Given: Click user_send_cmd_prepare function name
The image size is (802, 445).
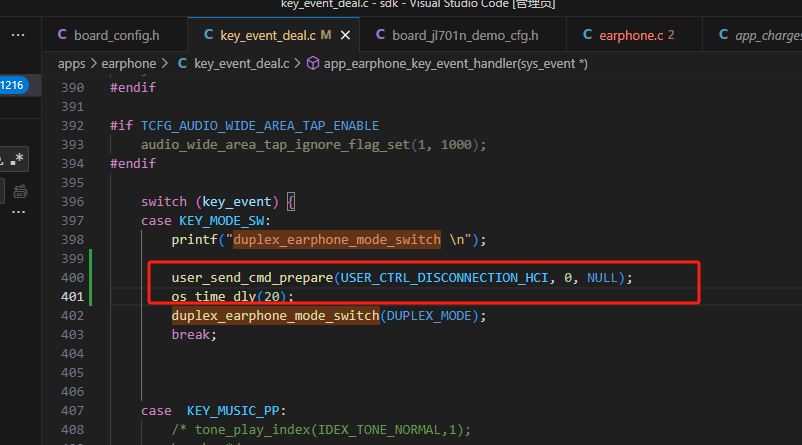Looking at the screenshot, I should [252, 278].
